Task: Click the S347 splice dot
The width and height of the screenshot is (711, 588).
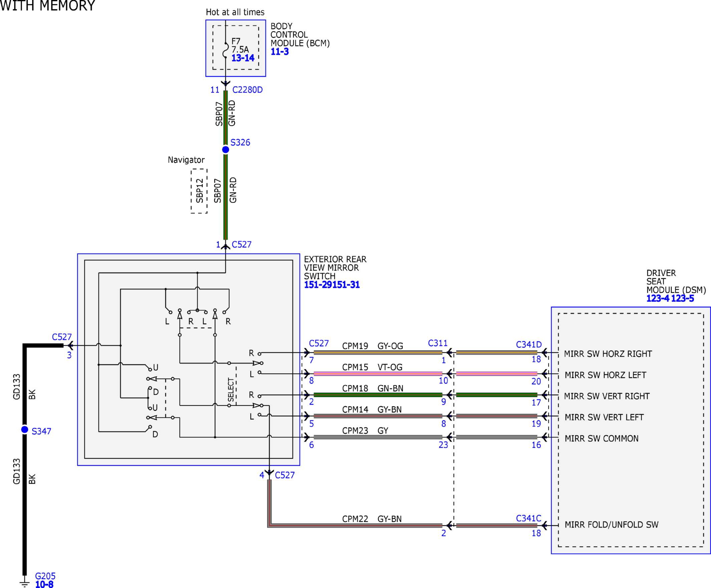Action: [25, 429]
